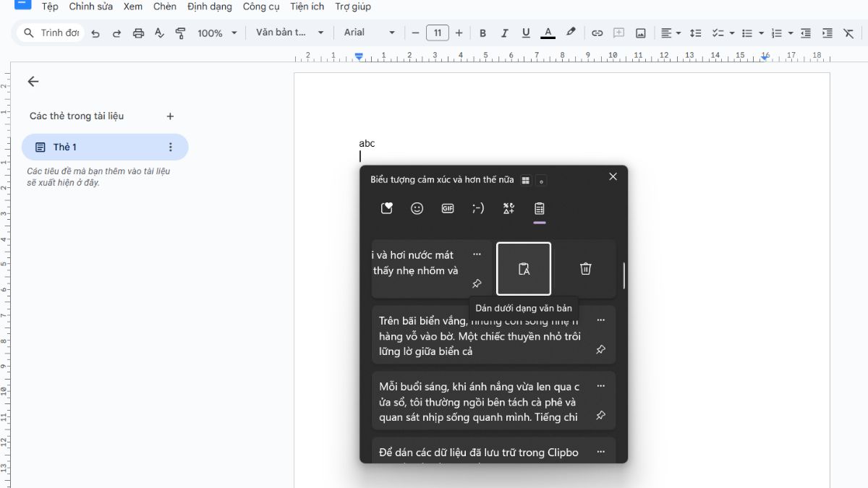
Task: Click the redo arrow in toolbar
Action: (x=116, y=33)
